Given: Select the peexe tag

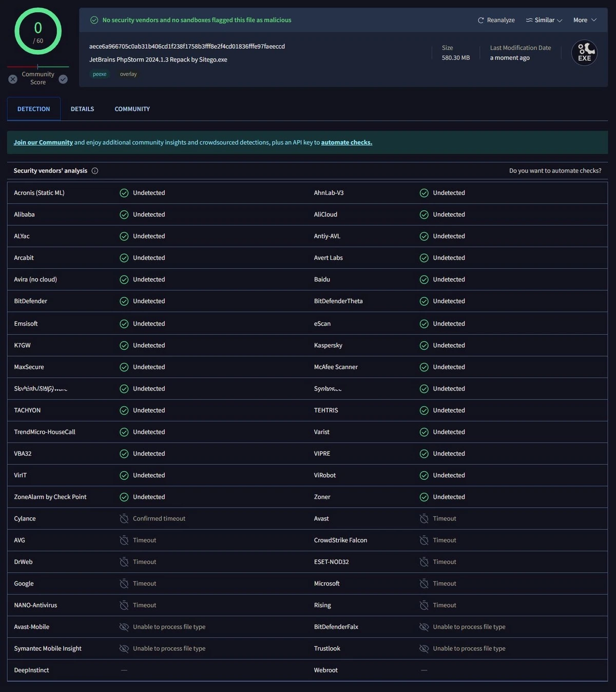Looking at the screenshot, I should [100, 74].
